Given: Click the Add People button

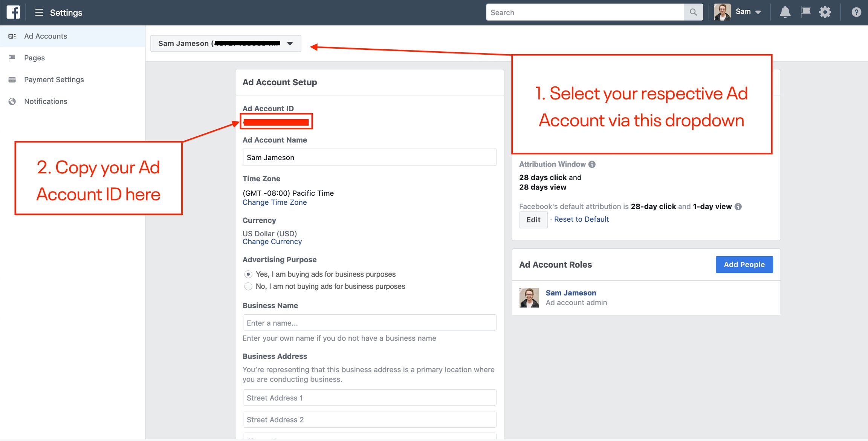Looking at the screenshot, I should click(x=744, y=265).
